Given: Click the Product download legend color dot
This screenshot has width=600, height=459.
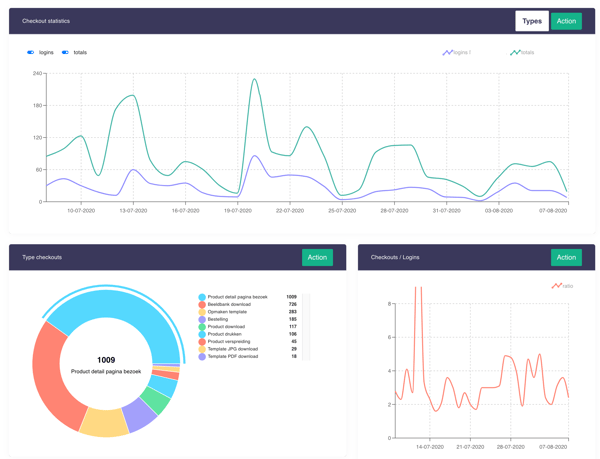Looking at the screenshot, I should tap(202, 327).
